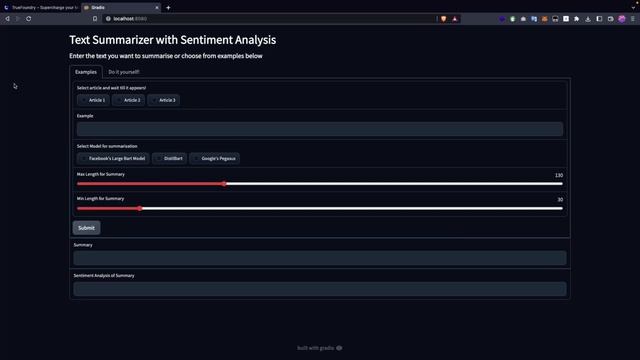640x360 pixels.
Task: Select Facebook's Large Bart Model
Action: click(x=113, y=158)
